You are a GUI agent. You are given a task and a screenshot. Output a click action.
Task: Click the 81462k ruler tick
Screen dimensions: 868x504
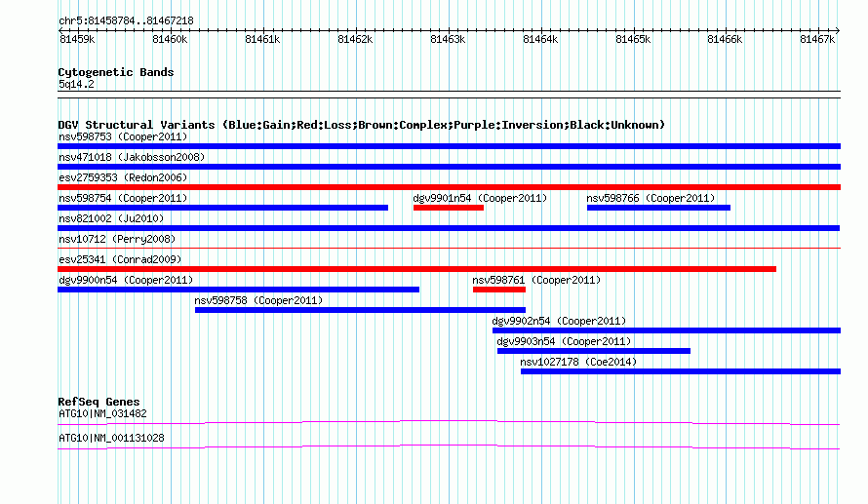click(x=355, y=39)
